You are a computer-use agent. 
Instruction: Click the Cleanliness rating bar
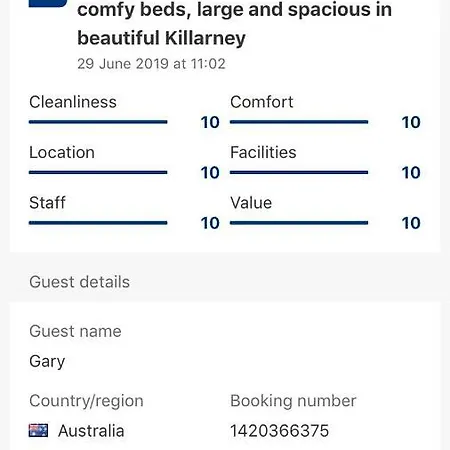(98, 122)
